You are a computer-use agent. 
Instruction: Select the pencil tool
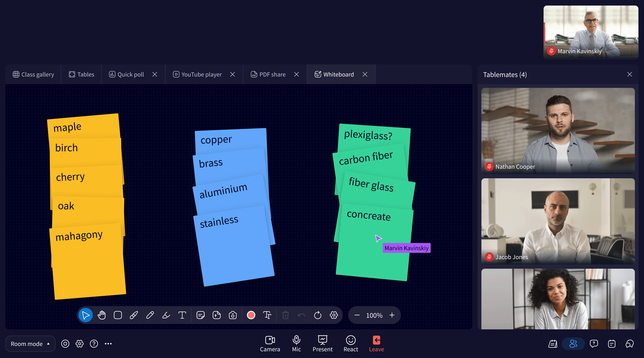pyautogui.click(x=150, y=315)
